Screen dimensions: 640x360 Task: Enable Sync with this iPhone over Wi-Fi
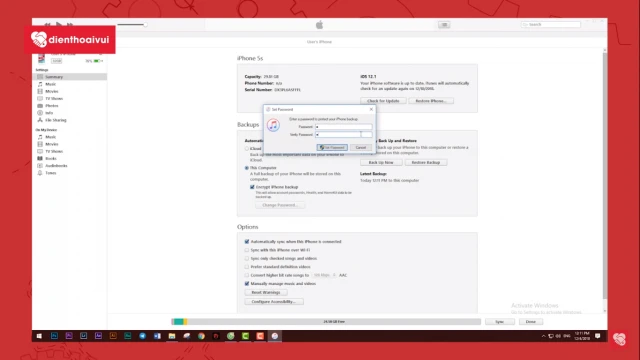pyautogui.click(x=247, y=250)
